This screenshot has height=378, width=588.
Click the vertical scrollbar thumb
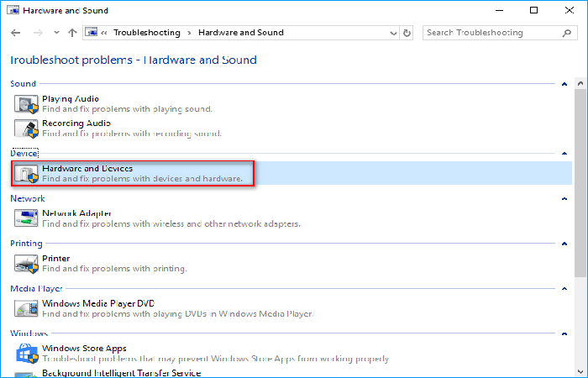(x=580, y=183)
